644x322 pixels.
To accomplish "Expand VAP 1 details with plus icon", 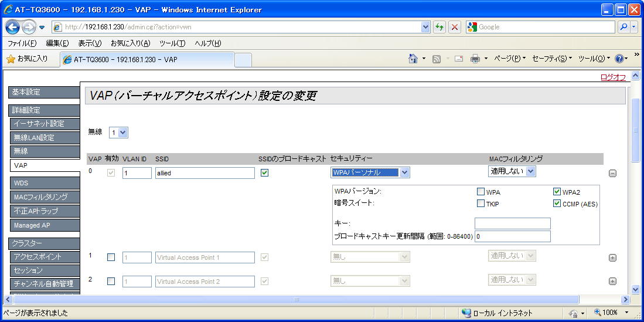I will [612, 257].
